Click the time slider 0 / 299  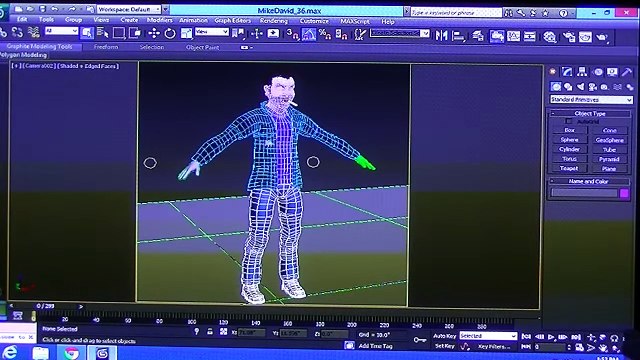click(45, 306)
